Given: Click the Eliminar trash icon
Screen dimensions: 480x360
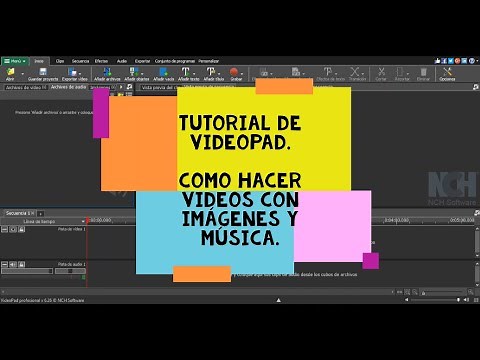Looking at the screenshot, I should point(423,72).
